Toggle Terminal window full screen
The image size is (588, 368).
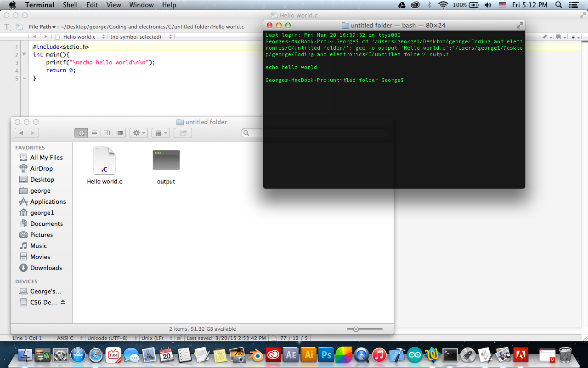[520, 25]
